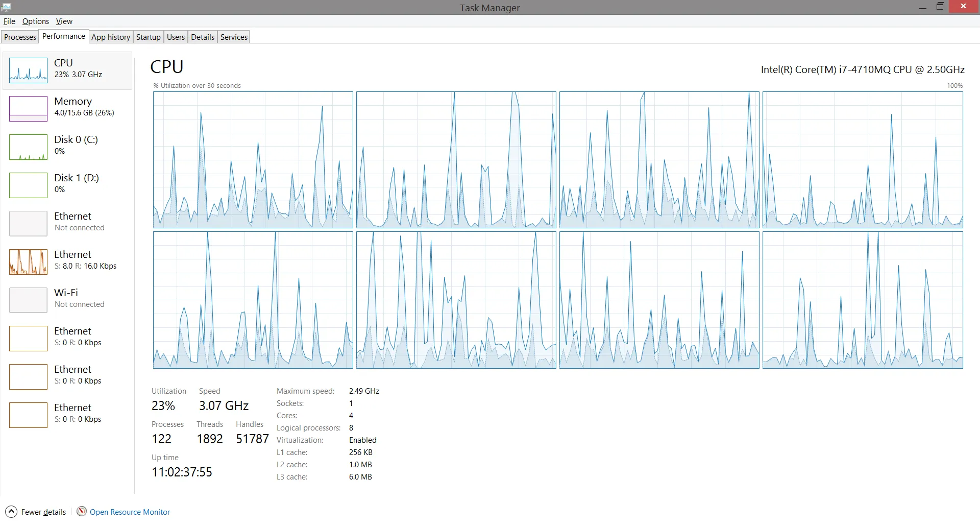Select the last Ethernet entry in sidebar

pos(67,415)
